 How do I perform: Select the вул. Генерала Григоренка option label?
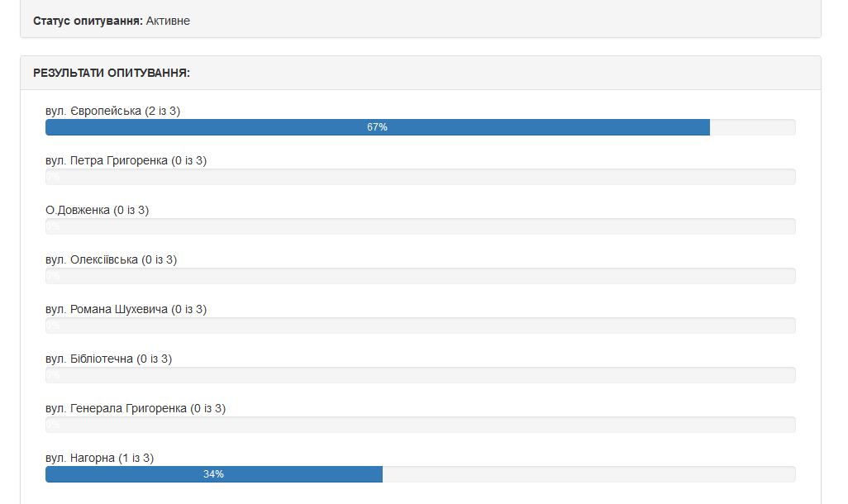click(x=136, y=408)
